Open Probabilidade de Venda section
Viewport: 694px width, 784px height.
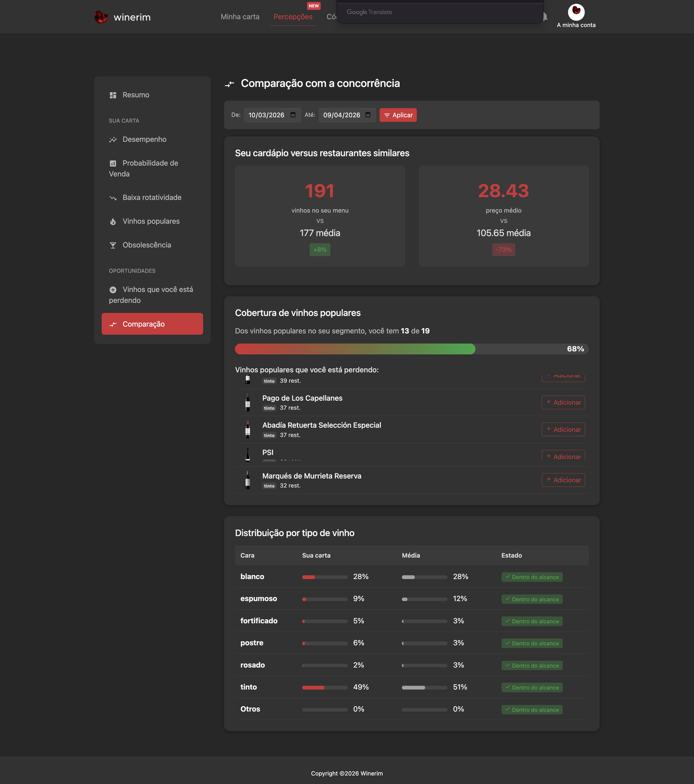click(152, 168)
